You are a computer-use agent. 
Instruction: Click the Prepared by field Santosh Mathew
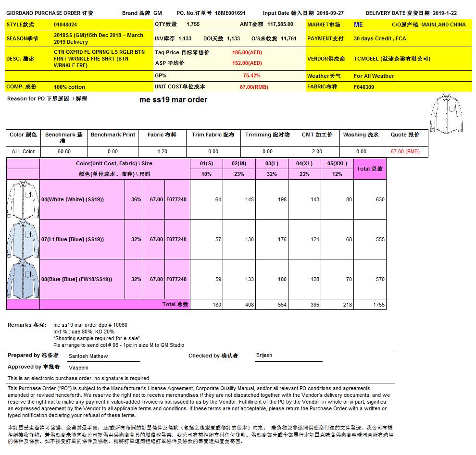[x=88, y=356]
